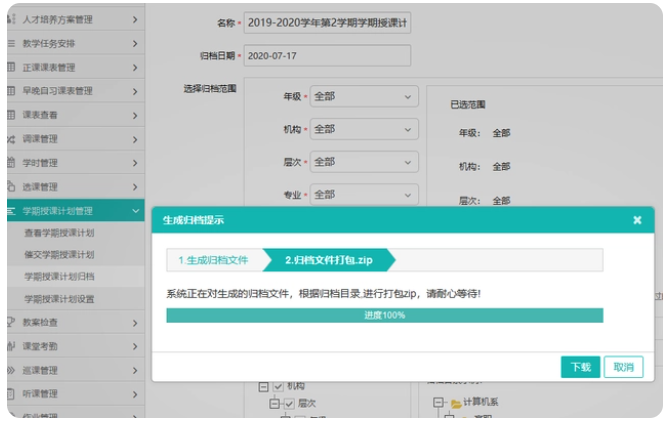
Task: Select the 2.归档文件打包.zip step tab
Action: click(327, 260)
